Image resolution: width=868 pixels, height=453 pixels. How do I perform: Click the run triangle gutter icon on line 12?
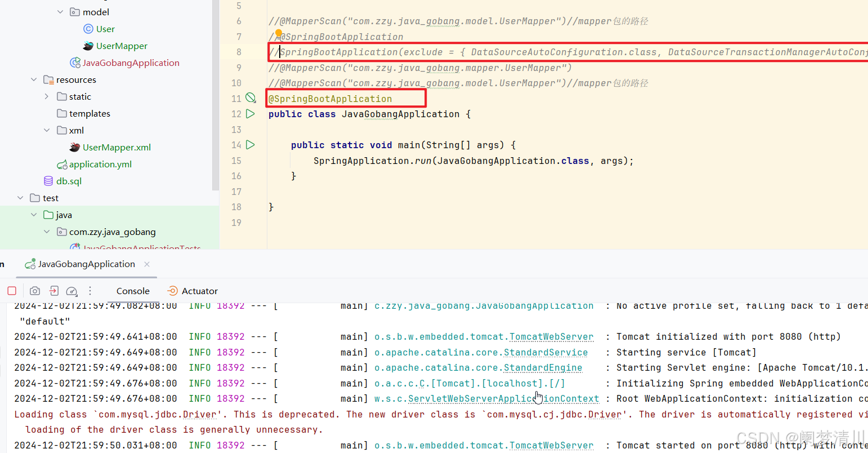(x=250, y=113)
